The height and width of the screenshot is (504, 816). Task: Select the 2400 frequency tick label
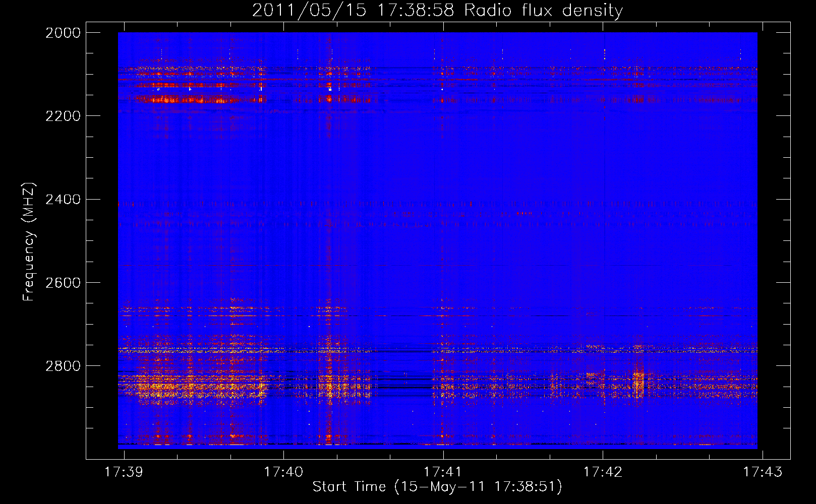(x=63, y=200)
